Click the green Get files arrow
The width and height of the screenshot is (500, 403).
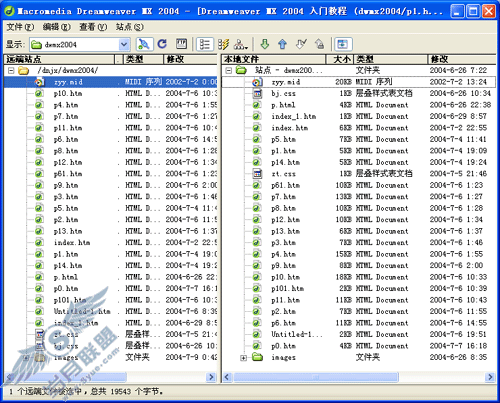pyautogui.click(x=265, y=44)
